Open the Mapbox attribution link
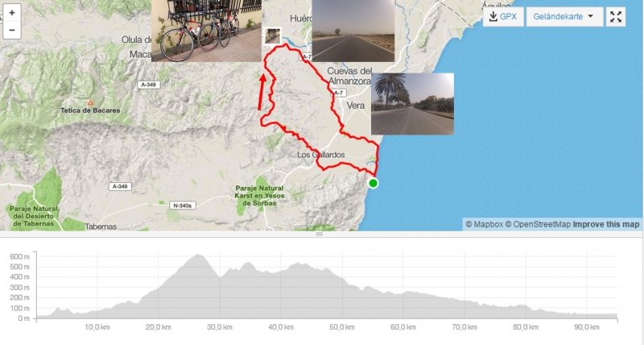This screenshot has width=644, height=345. [x=485, y=225]
